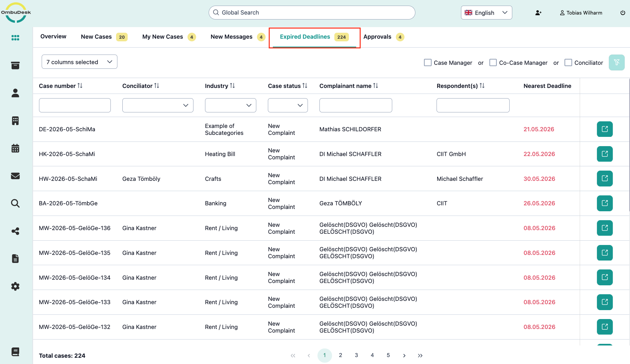Open the Case status filter dropdown
This screenshot has width=630, height=364.
pyautogui.click(x=288, y=105)
